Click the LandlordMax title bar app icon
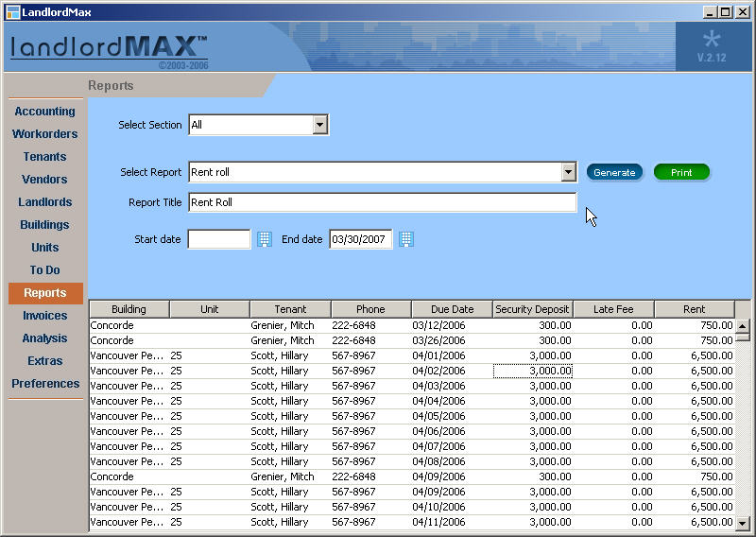 (12, 12)
